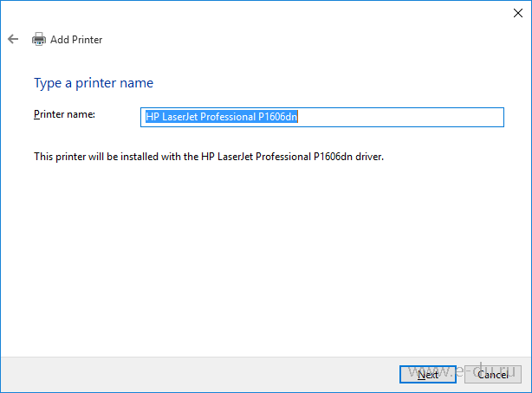Click the driver installation notice sentence
Screen dimensions: 532x393
coord(208,158)
